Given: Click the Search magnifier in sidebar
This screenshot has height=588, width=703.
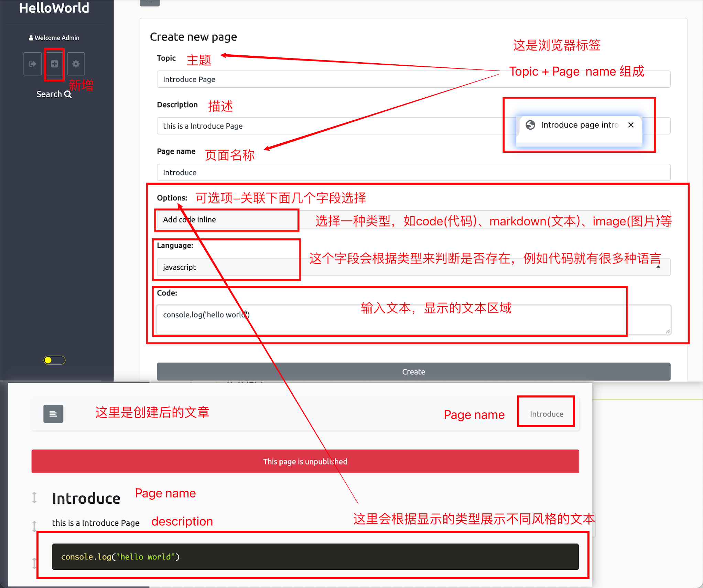Looking at the screenshot, I should pyautogui.click(x=68, y=94).
